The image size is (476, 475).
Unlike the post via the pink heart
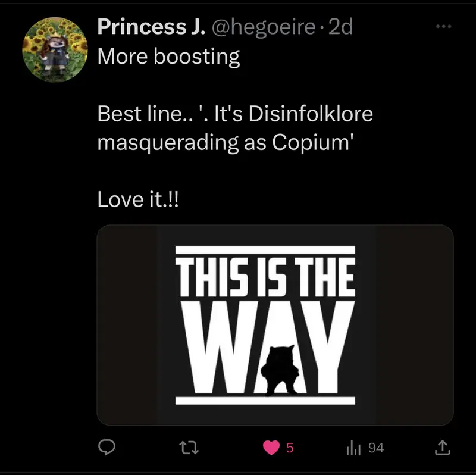tap(271, 448)
